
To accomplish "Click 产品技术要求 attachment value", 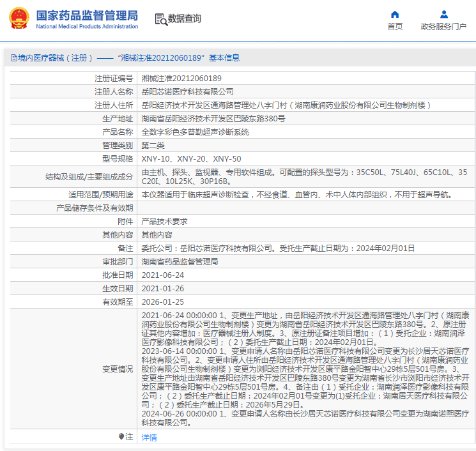I will click(164, 221).
